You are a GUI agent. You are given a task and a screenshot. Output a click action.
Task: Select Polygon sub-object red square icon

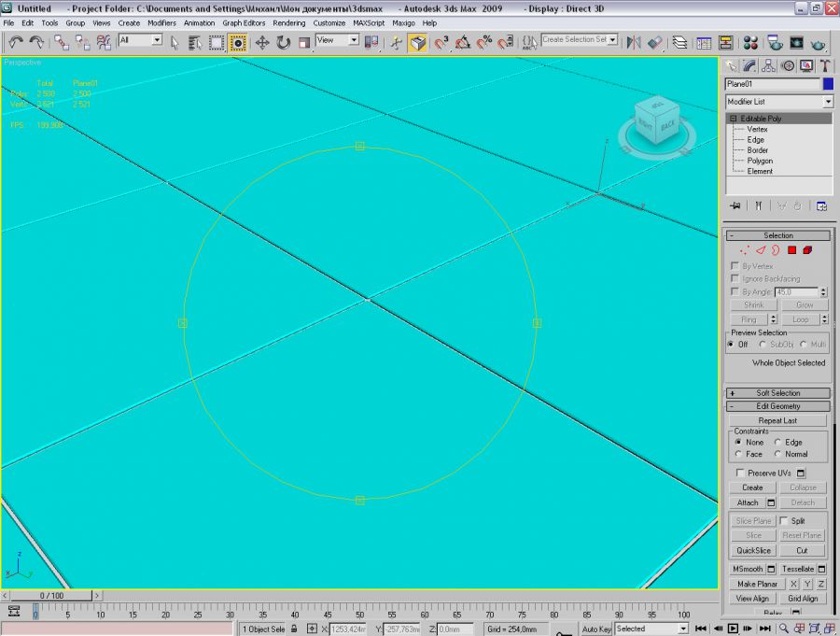[791, 250]
